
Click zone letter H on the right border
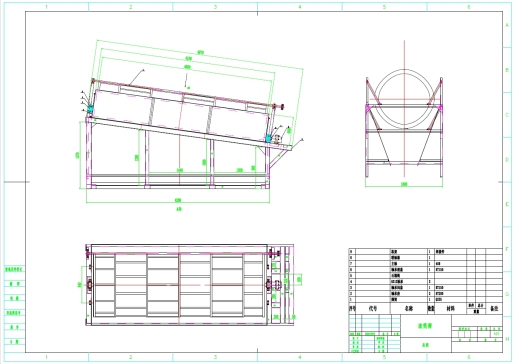[507, 339]
